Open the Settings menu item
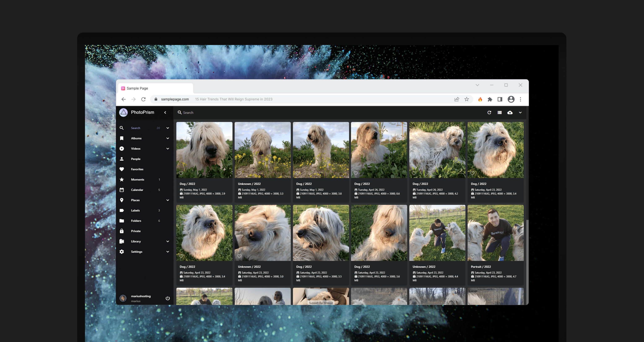644x342 pixels. [136, 252]
